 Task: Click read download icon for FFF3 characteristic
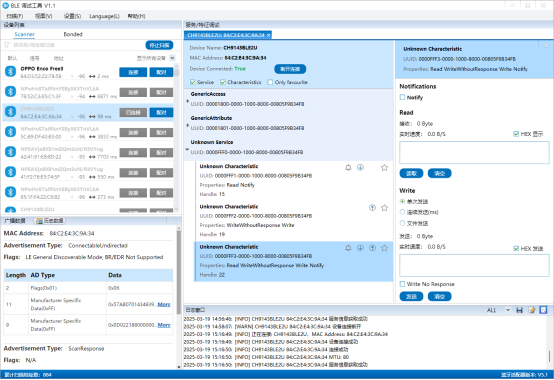coord(360,248)
